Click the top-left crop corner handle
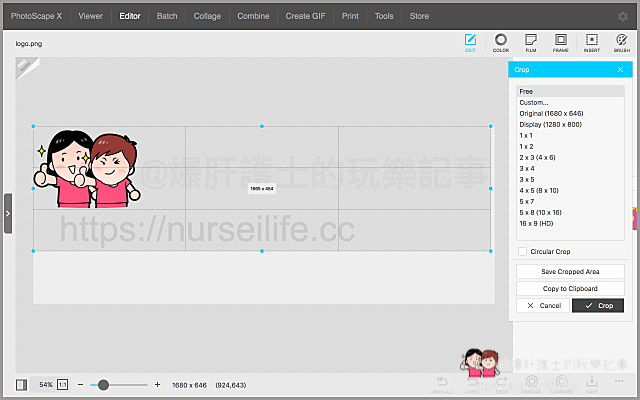This screenshot has width=640, height=400. [33, 127]
